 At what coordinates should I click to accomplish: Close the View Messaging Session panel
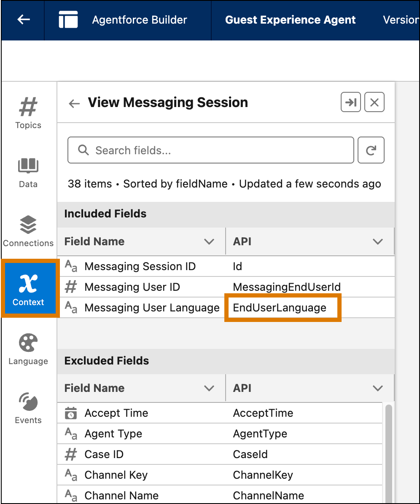(374, 102)
